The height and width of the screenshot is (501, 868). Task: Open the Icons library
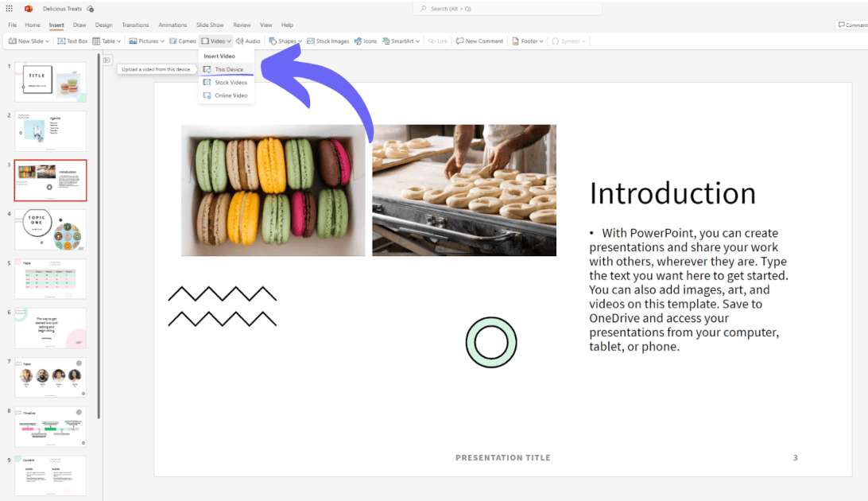pos(365,41)
